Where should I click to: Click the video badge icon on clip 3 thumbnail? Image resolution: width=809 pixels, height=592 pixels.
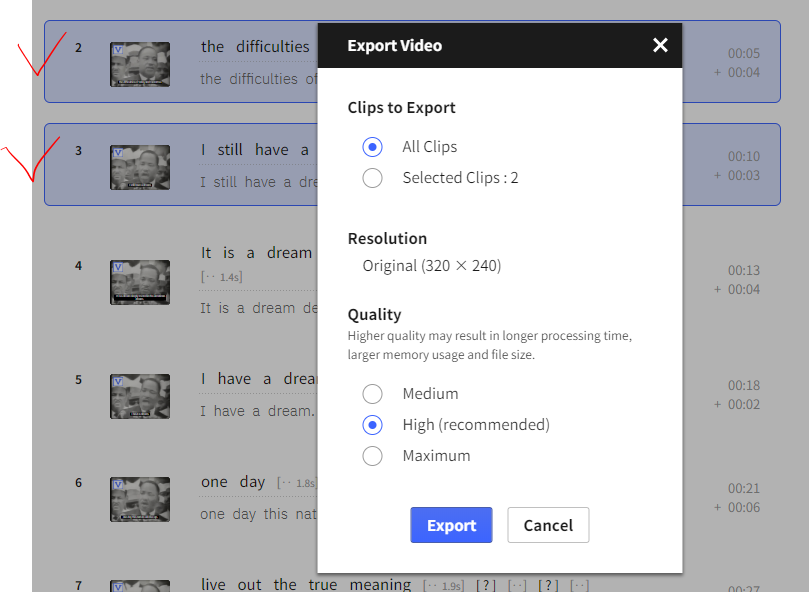[x=118, y=152]
